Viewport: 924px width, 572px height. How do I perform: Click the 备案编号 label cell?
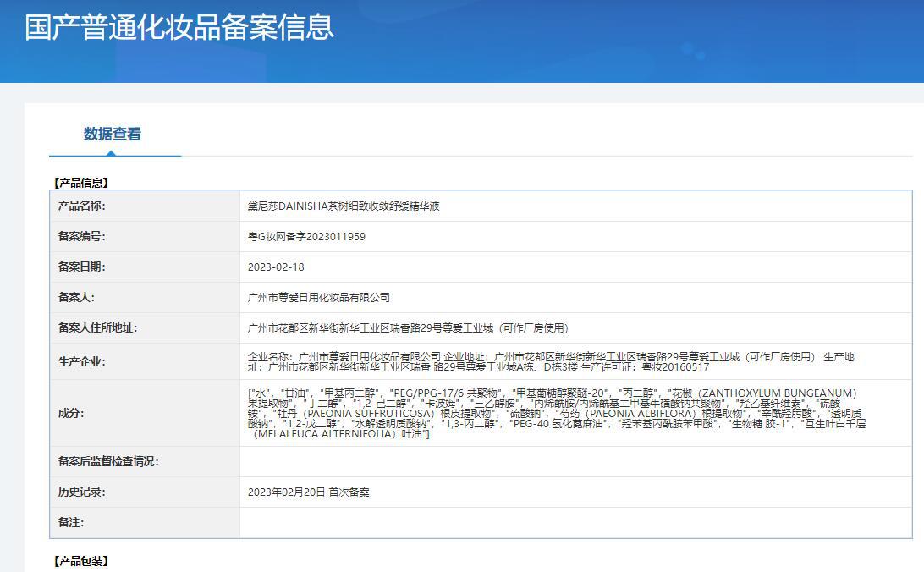[145, 237]
